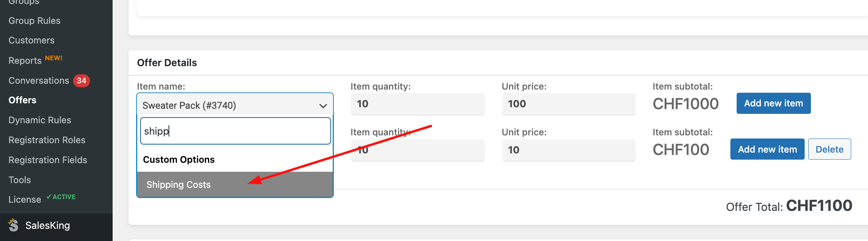This screenshot has width=868, height=241.
Task: Open Conversations in the sidebar
Action: point(39,81)
